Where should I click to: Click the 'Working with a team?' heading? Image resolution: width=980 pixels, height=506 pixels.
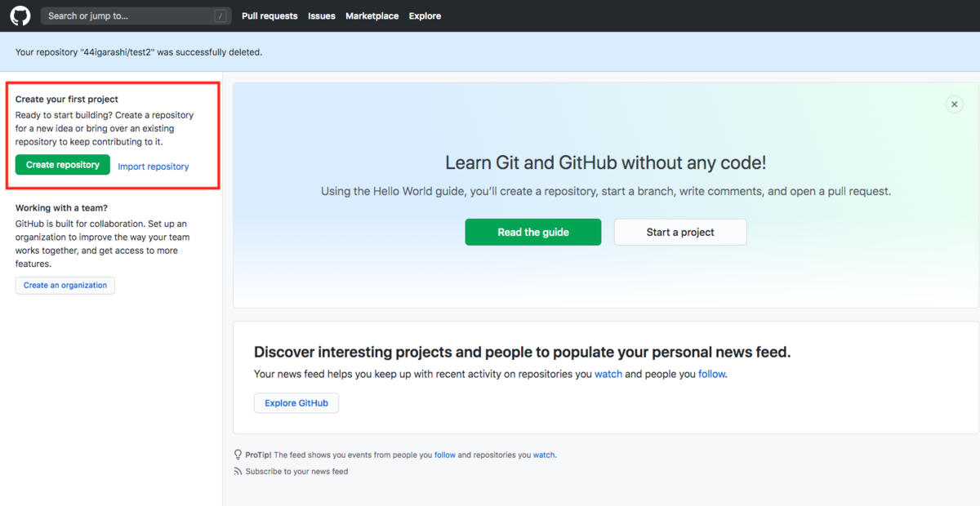[x=61, y=208]
